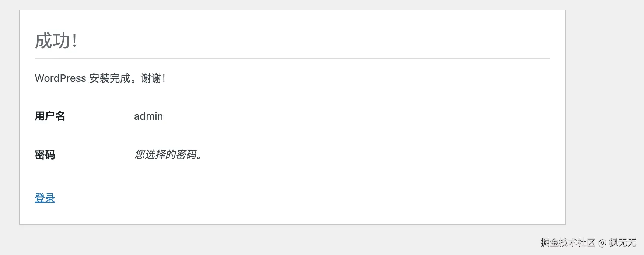Click the 成 character in the heading

[43, 41]
